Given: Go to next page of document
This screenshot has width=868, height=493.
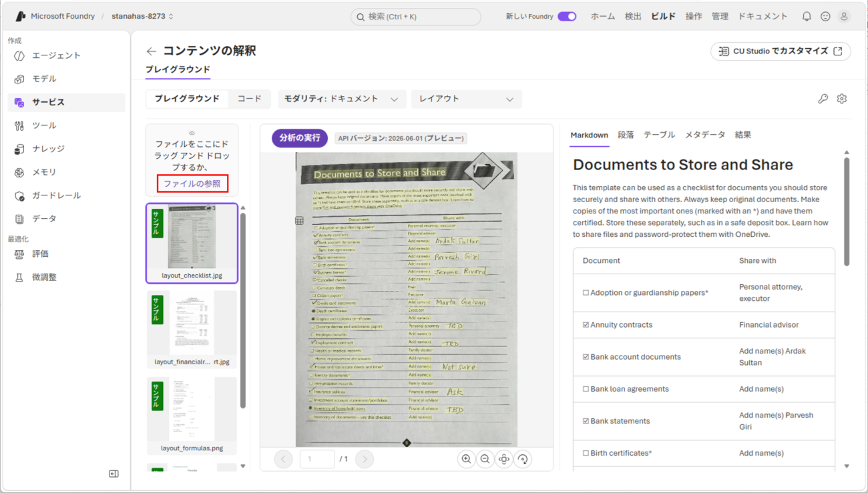Looking at the screenshot, I should (365, 459).
